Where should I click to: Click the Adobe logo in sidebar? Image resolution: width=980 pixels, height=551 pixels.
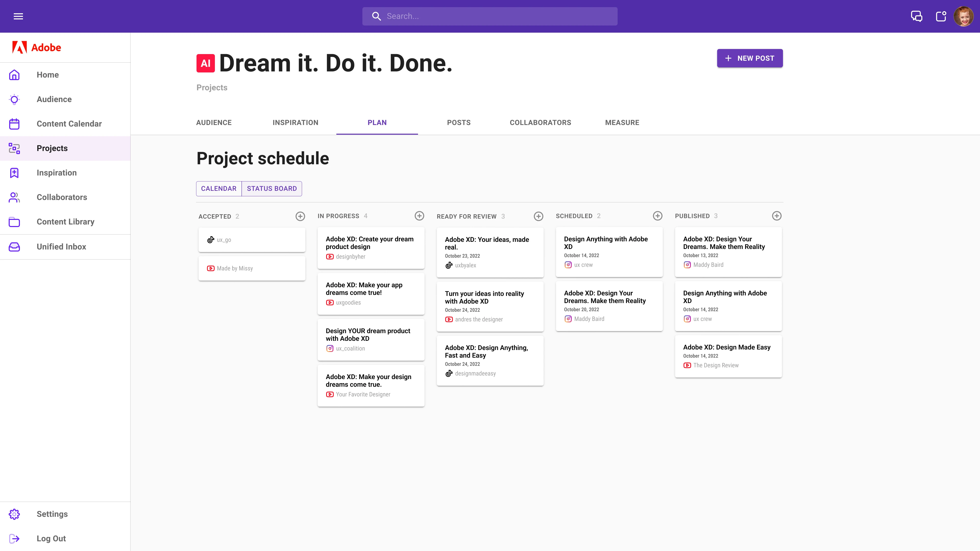[36, 47]
